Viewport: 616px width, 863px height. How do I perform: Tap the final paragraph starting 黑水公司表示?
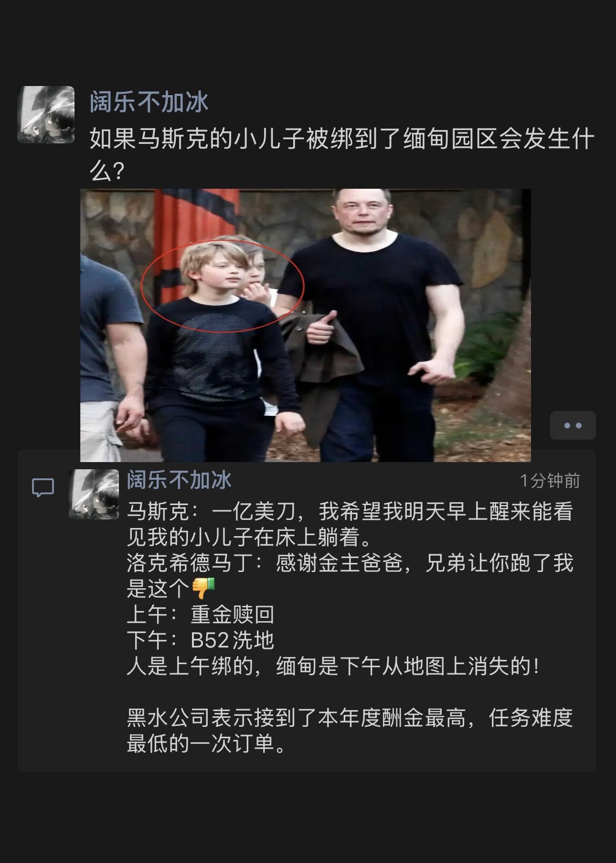[x=350, y=731]
